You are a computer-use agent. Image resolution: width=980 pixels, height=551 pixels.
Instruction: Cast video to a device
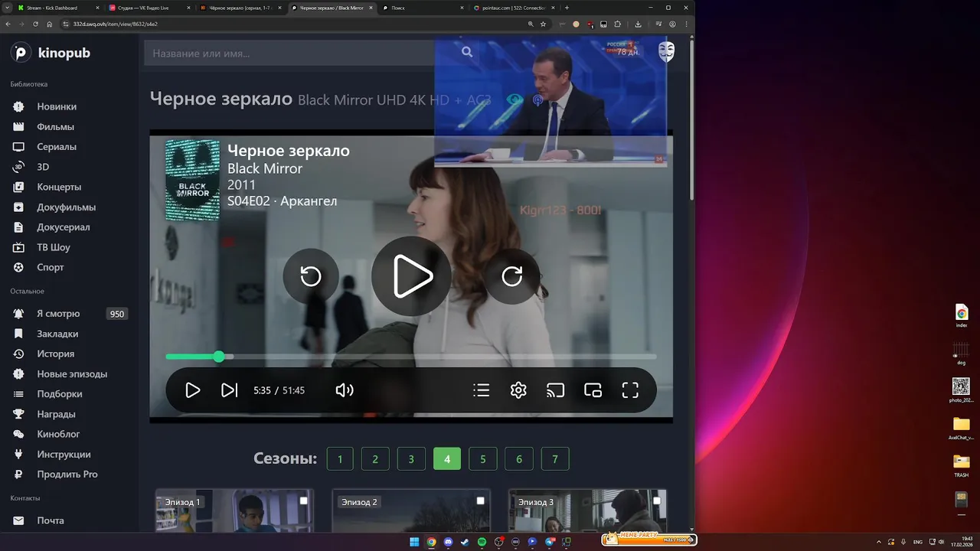(555, 390)
